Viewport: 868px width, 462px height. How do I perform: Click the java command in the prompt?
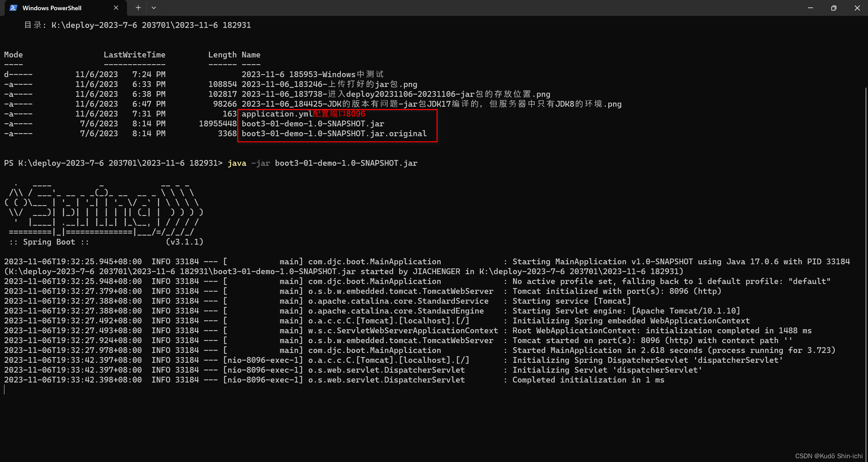pyautogui.click(x=237, y=163)
